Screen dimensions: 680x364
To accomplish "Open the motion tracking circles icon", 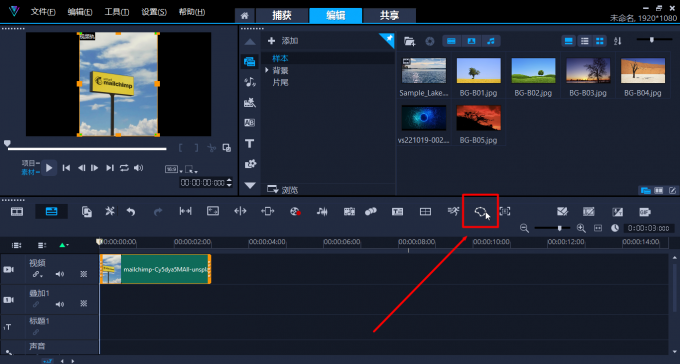I will [x=371, y=211].
